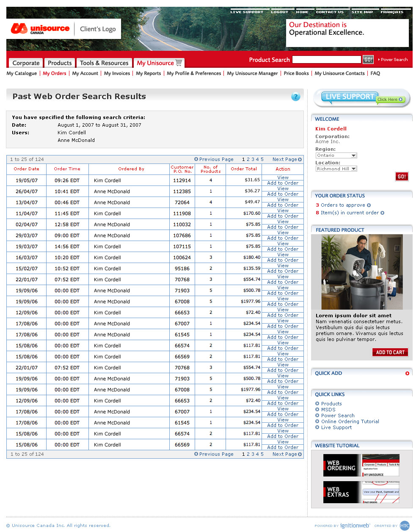Click arrow icon beside Item(s) in current order
419x532 pixels.
click(383, 213)
